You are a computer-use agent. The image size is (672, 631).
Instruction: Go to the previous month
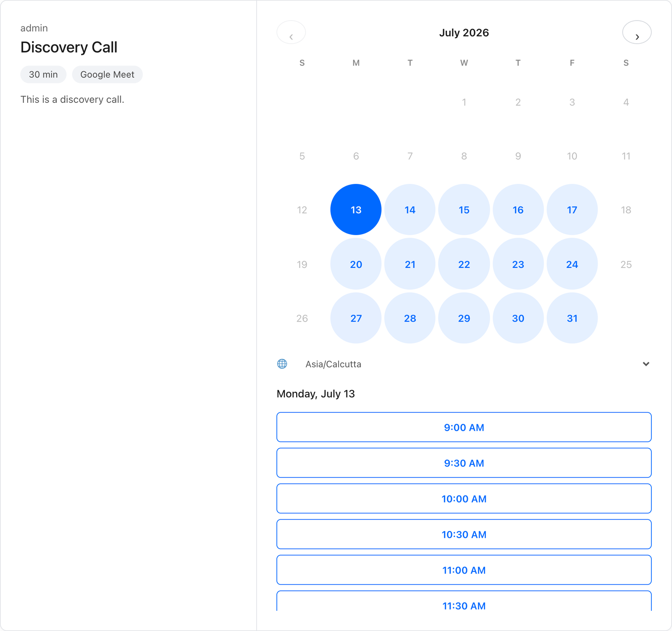coord(291,32)
